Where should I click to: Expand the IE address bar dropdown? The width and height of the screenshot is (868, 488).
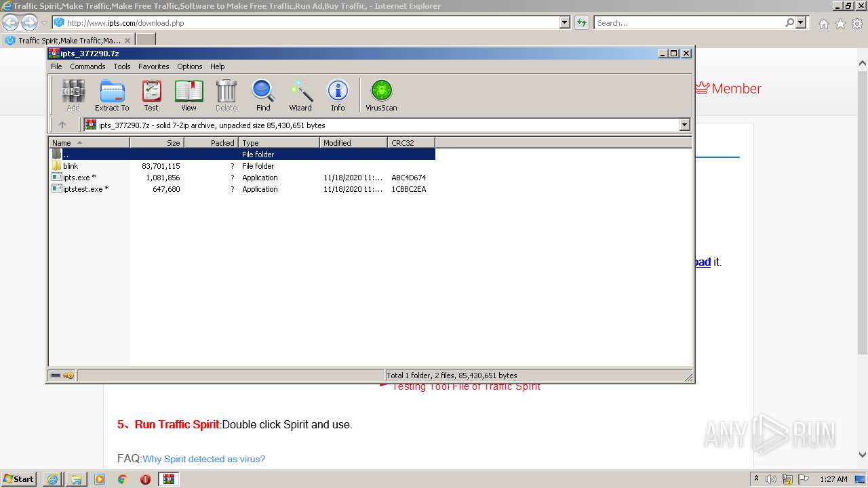(x=565, y=22)
